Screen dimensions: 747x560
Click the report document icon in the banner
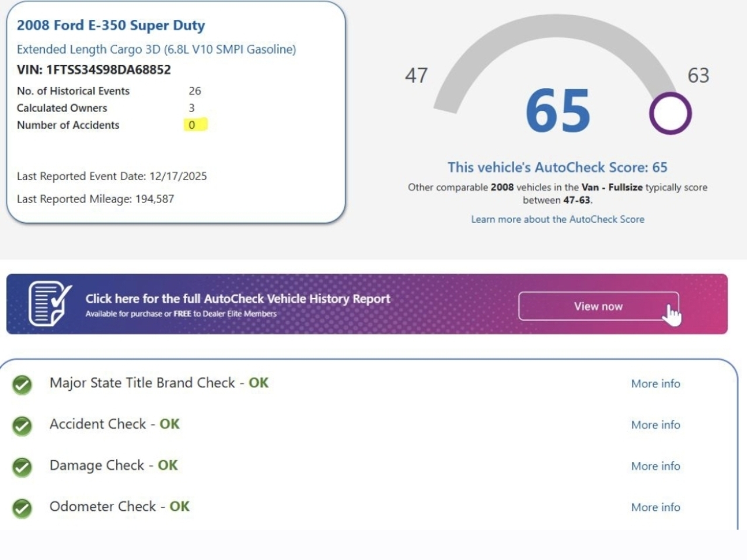(49, 303)
